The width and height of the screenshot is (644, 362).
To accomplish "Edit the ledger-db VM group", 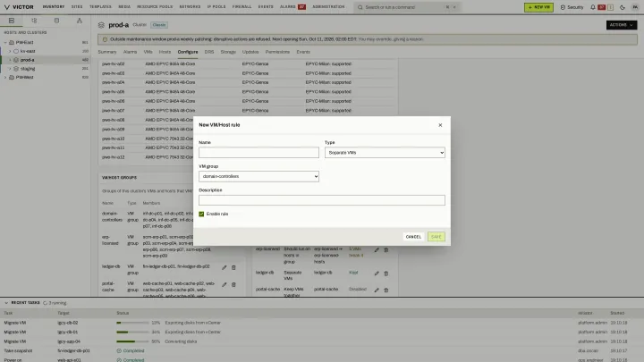I will click(225, 267).
